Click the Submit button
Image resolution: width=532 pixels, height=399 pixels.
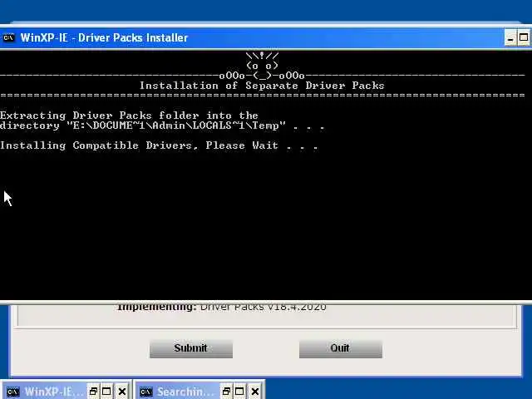pyautogui.click(x=191, y=348)
